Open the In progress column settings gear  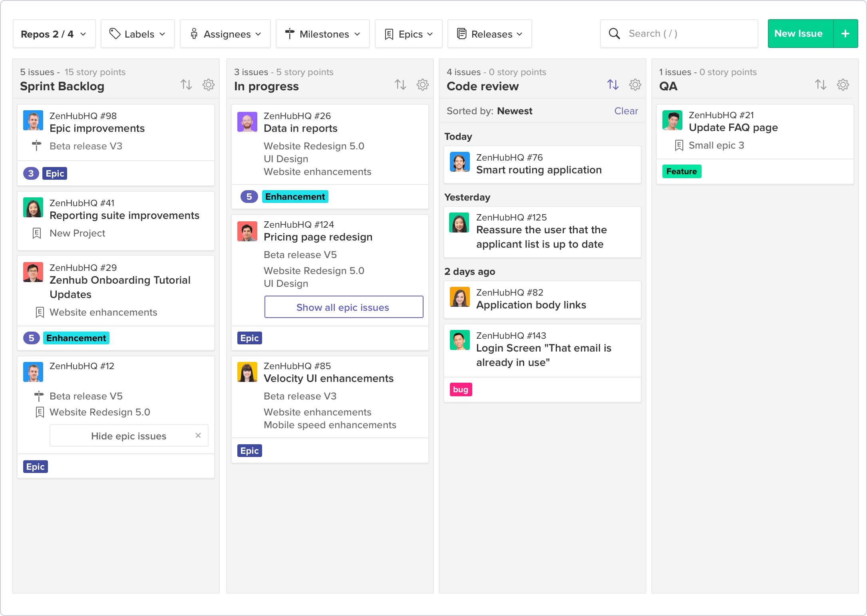point(422,84)
